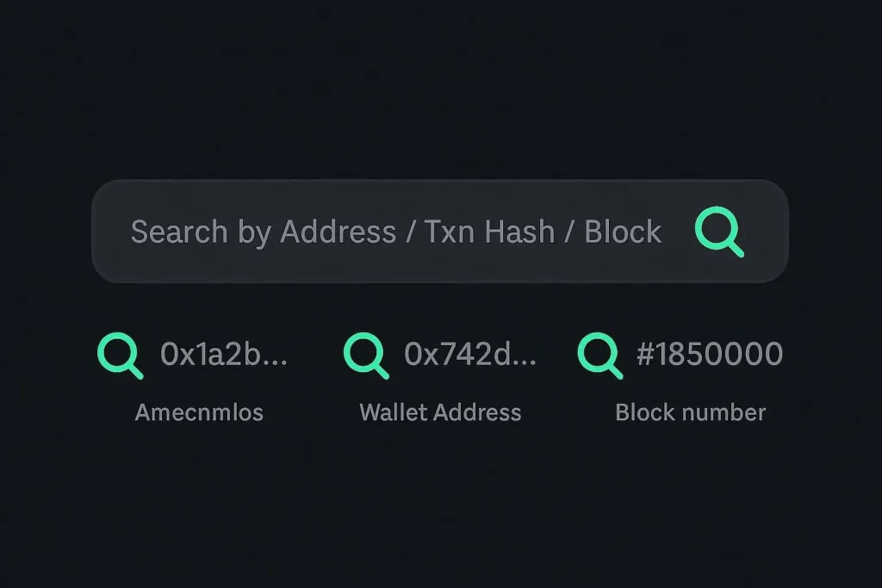Click the search icon inside the search bar
The image size is (882, 588).
click(x=720, y=232)
